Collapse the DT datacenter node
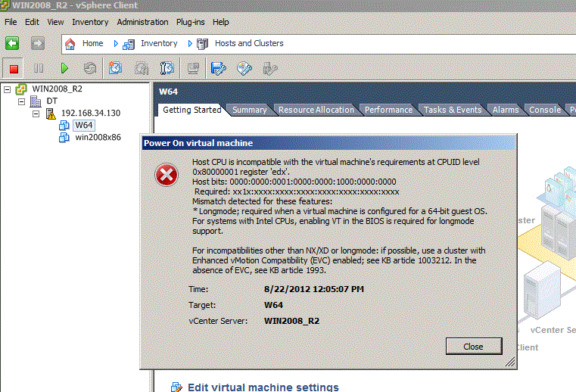 21,101
